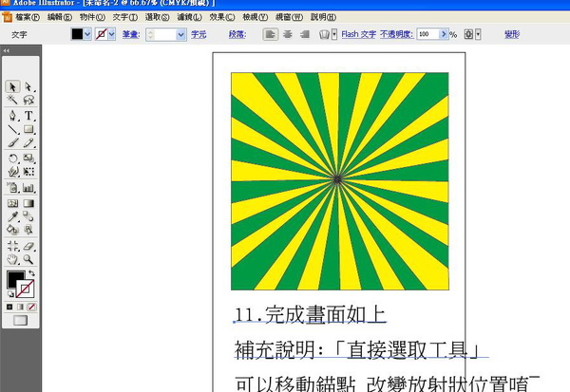Change the screen mode button
Screen dimensions: 570x392
tap(20, 320)
